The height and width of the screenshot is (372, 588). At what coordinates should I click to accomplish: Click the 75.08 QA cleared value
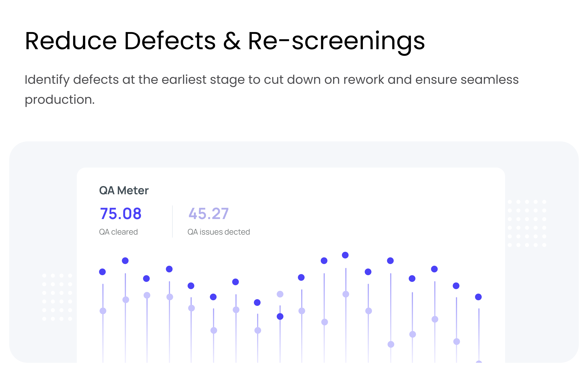(121, 214)
